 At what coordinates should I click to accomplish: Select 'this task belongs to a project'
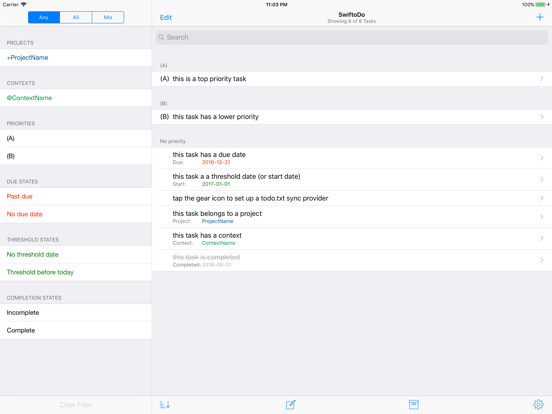(x=217, y=213)
